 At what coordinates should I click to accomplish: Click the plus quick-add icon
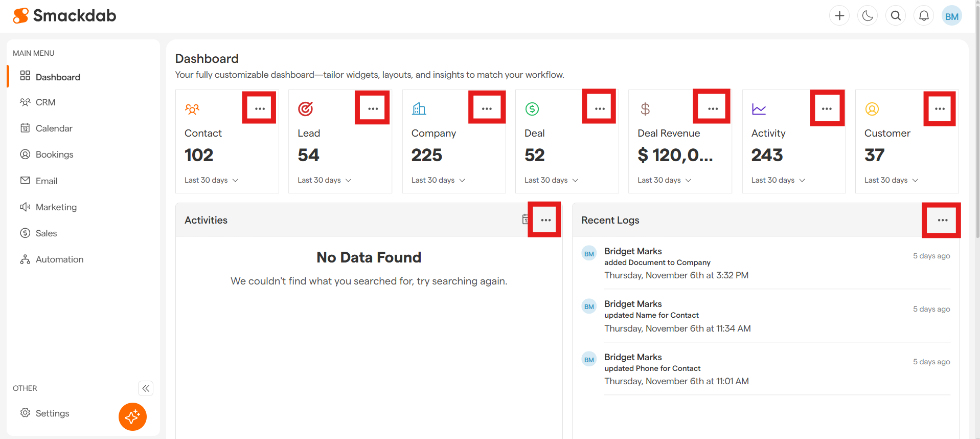839,16
